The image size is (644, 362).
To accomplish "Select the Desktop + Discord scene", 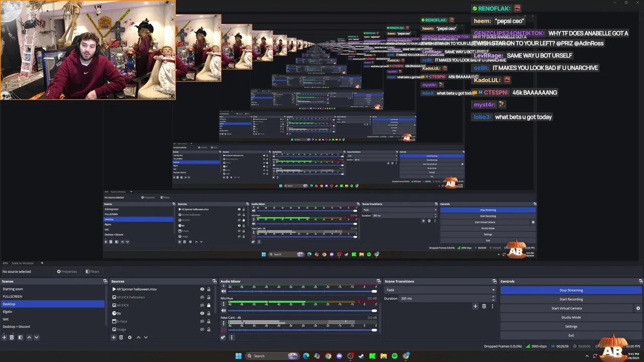I will (52, 327).
